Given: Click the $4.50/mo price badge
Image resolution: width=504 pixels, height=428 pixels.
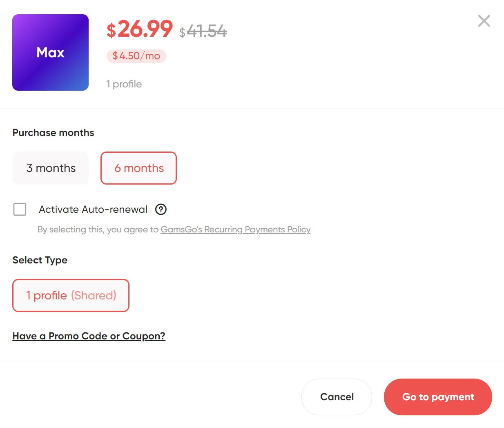Looking at the screenshot, I should tap(136, 56).
